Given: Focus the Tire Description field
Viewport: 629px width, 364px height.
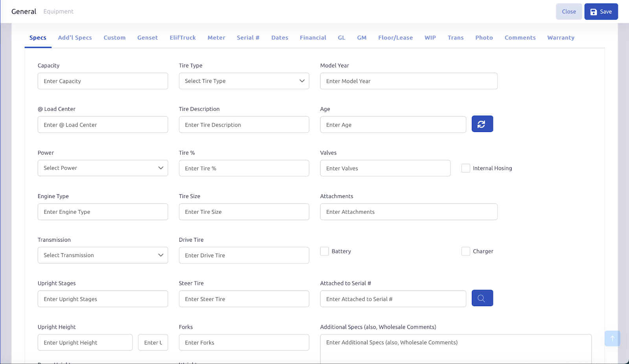Looking at the screenshot, I should point(244,125).
